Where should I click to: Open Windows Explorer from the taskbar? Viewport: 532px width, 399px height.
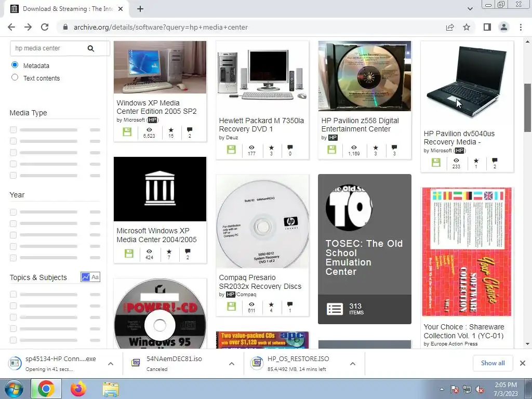(111, 389)
